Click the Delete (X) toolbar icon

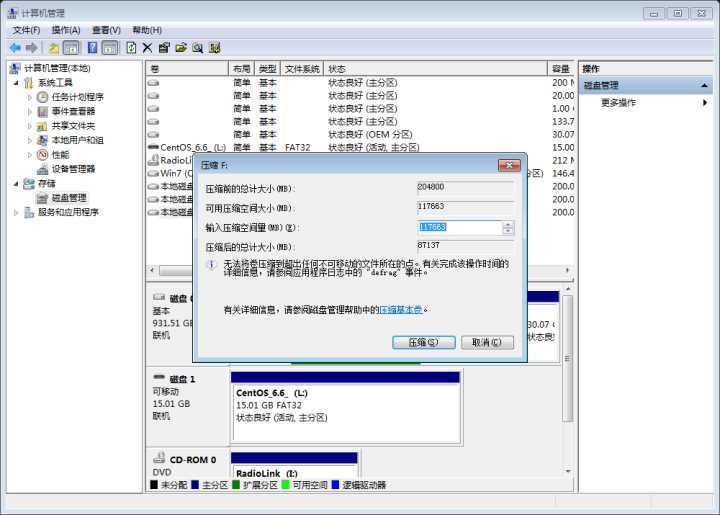(147, 47)
